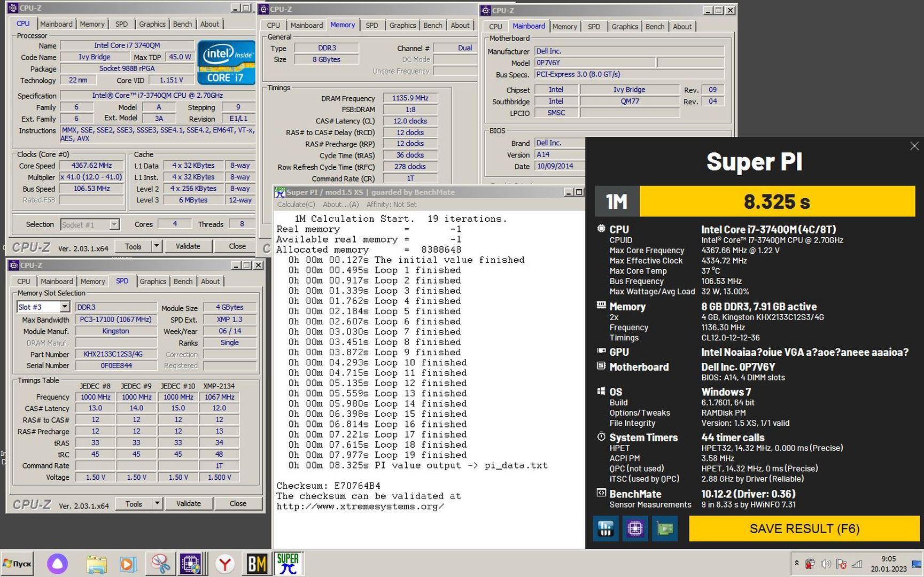924x577 pixels.
Task: Click the Core Speed value 4367.62 MHz
Action: (92, 166)
